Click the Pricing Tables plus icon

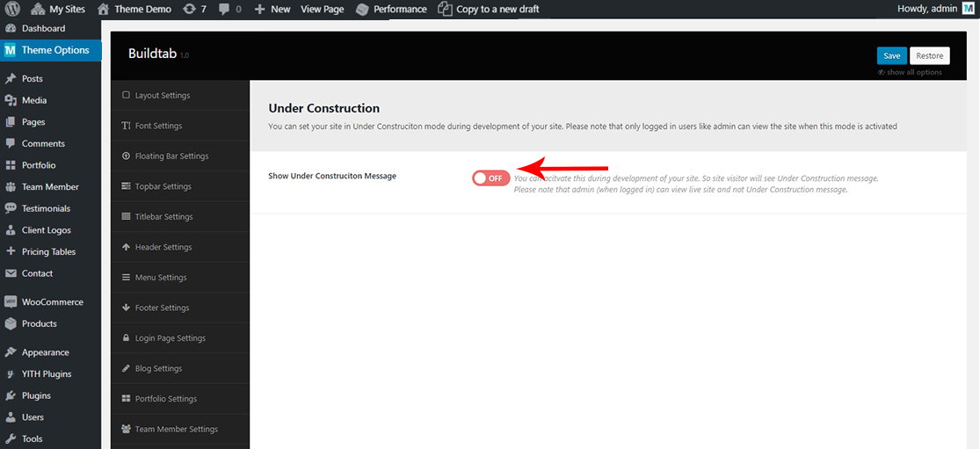[11, 251]
